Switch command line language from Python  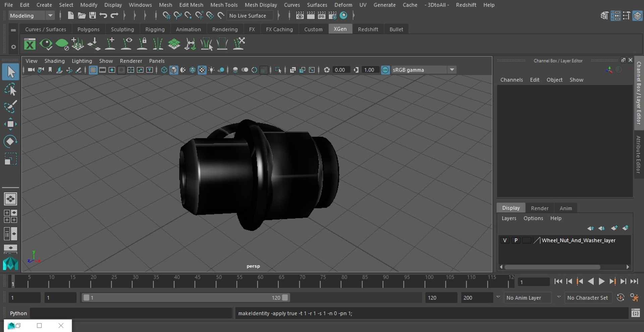click(x=18, y=313)
